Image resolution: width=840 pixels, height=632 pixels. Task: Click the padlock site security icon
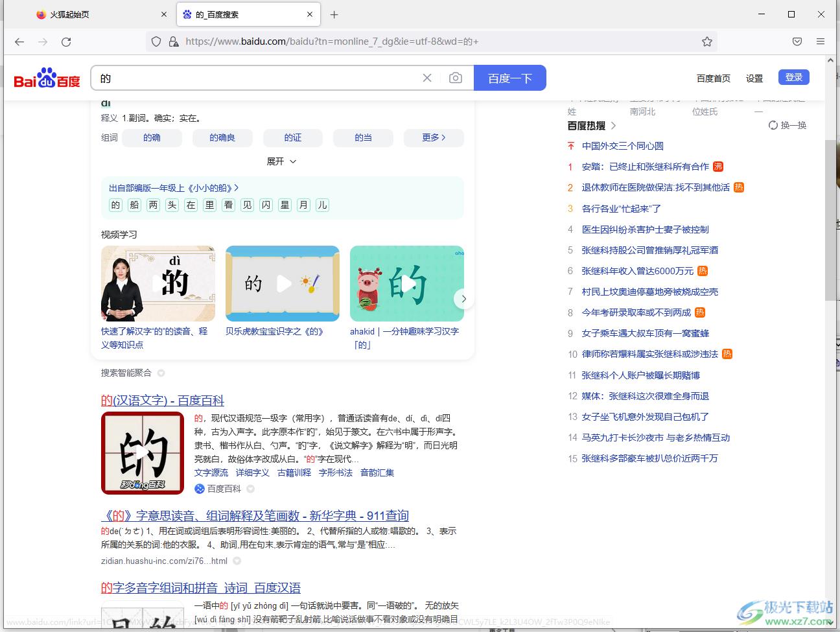click(x=173, y=41)
